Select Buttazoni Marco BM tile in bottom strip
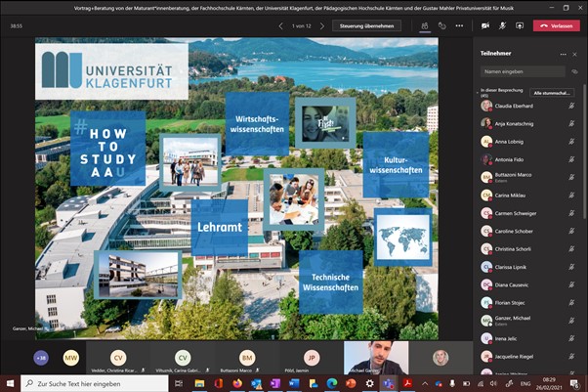Screen dimensions: 588x392 [x=247, y=358]
